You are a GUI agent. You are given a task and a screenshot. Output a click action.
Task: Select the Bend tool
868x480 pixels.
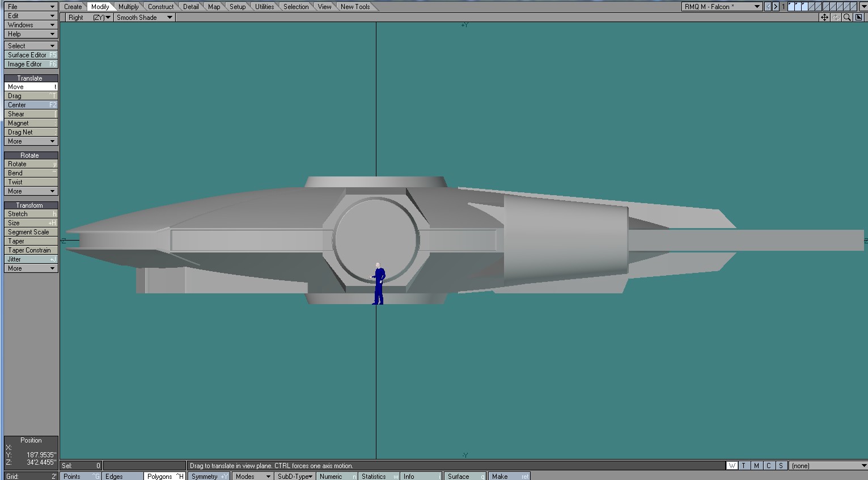click(x=31, y=173)
